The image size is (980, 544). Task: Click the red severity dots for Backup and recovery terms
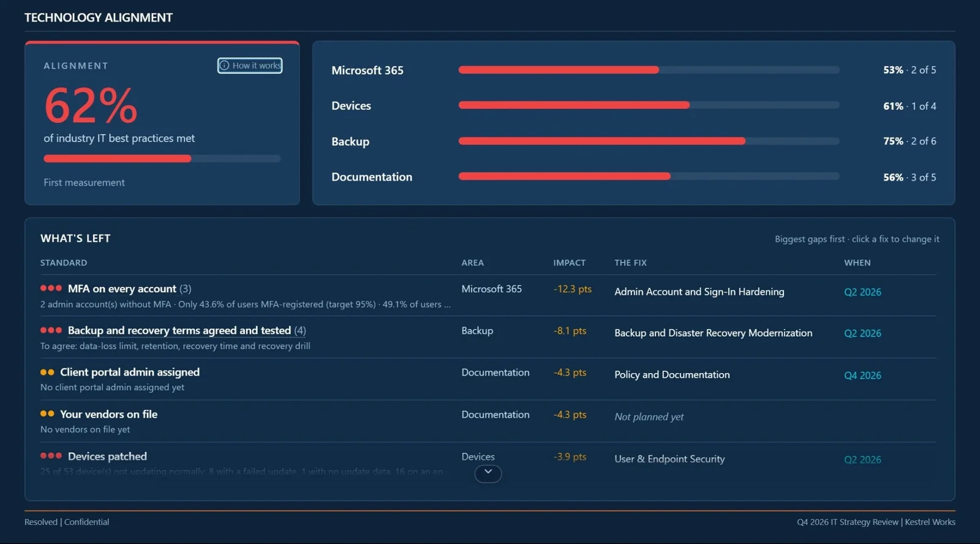click(x=51, y=330)
